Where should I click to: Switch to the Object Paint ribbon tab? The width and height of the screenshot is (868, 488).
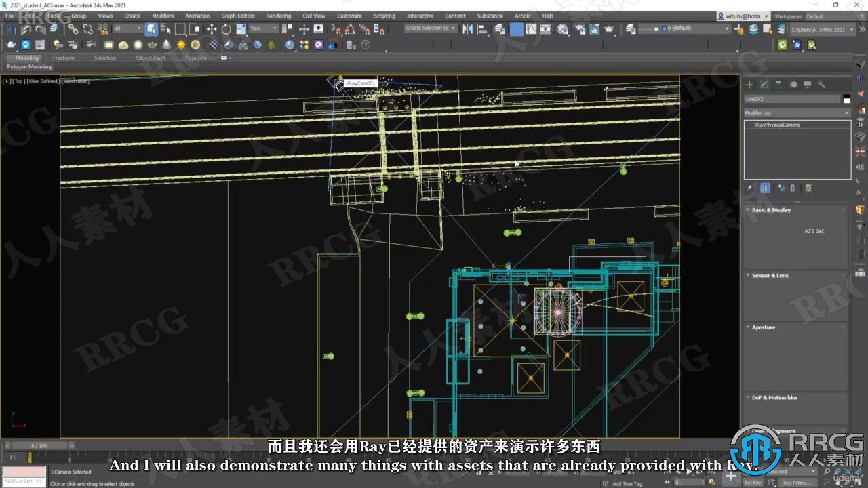(x=151, y=58)
